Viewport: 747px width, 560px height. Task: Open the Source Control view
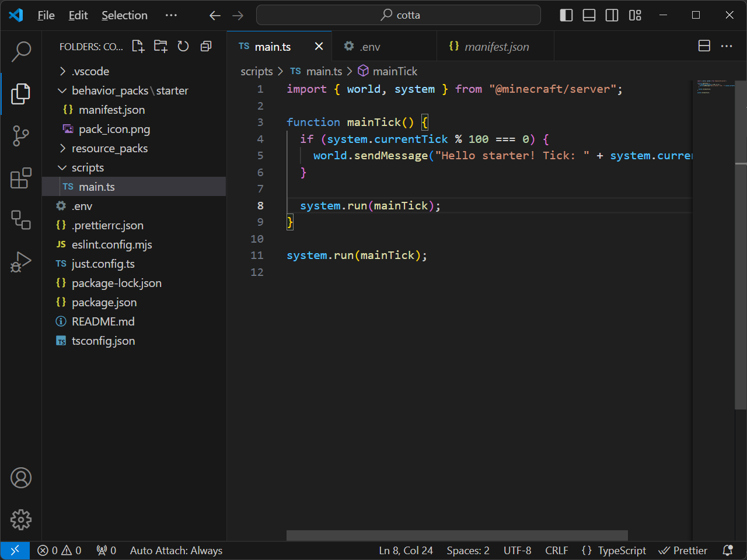(20, 136)
